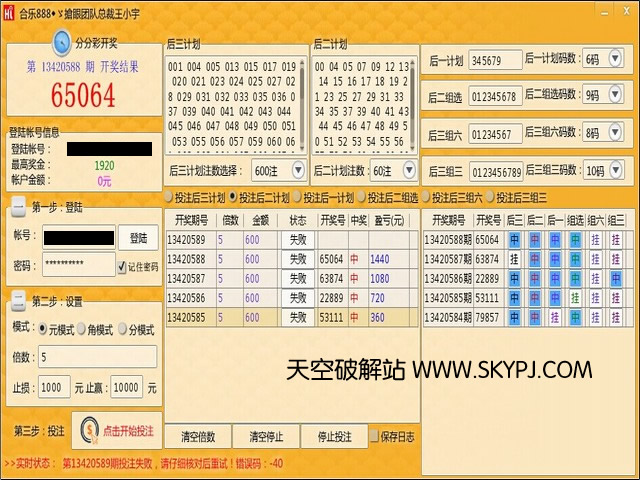Screen dimensions: 640x480
Task: Select the 投注后三组六 radio option
Action: point(425,197)
